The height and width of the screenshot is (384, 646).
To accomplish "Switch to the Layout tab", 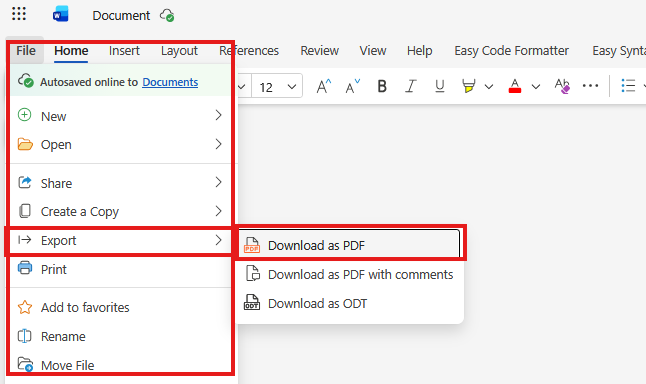I will tap(179, 51).
